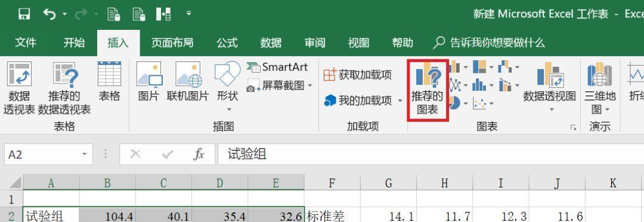The image size is (644, 222).
Task: Click the 告诉我你想要做什么 search box
Action: [490, 43]
